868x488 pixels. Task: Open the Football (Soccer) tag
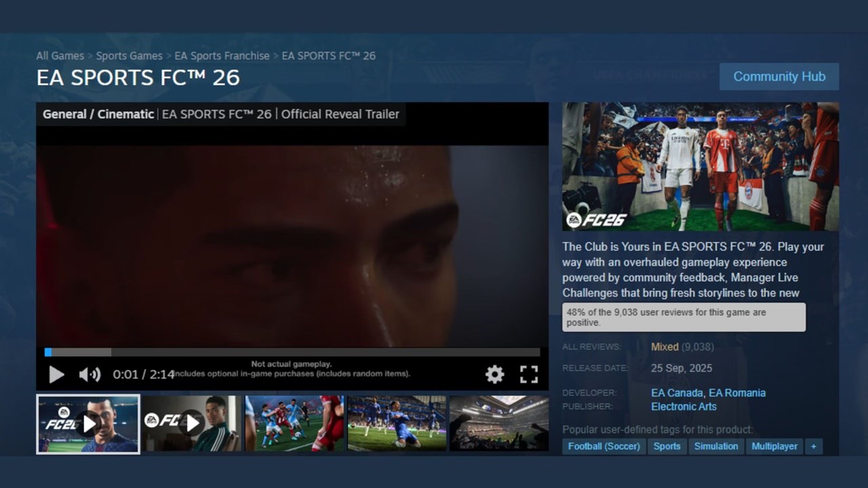click(x=604, y=446)
